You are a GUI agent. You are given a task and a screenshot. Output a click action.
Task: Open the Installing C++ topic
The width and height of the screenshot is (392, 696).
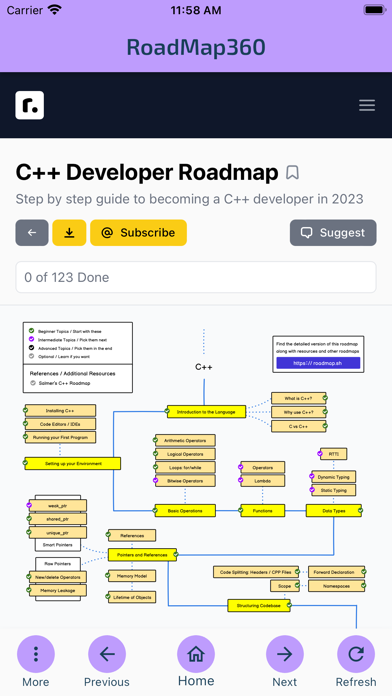click(x=60, y=411)
